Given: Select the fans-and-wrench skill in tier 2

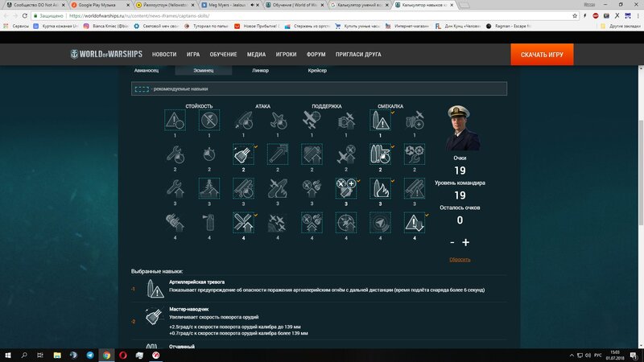Looking at the screenshot, I should click(415, 154).
